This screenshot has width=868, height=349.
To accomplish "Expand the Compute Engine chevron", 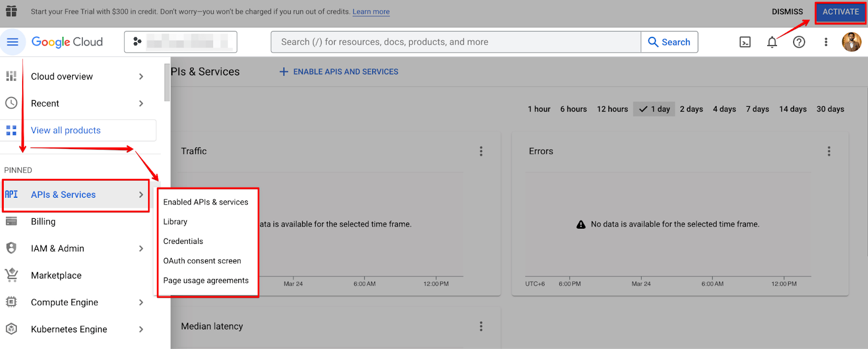I will (141, 302).
